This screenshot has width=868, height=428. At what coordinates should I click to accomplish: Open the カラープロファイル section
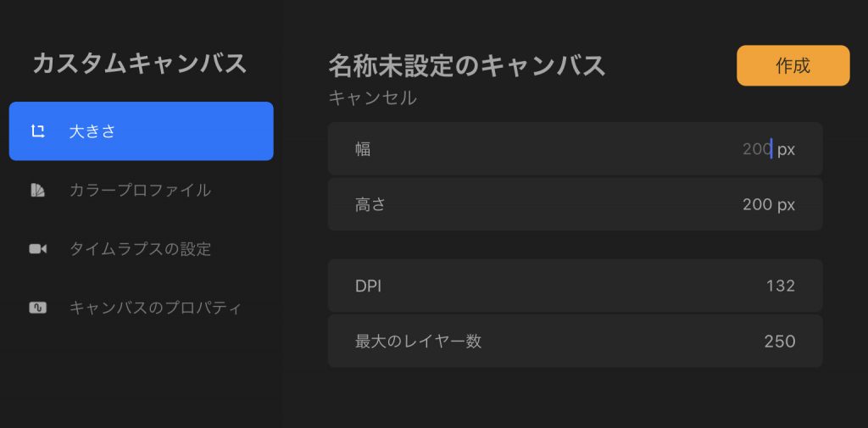click(140, 191)
